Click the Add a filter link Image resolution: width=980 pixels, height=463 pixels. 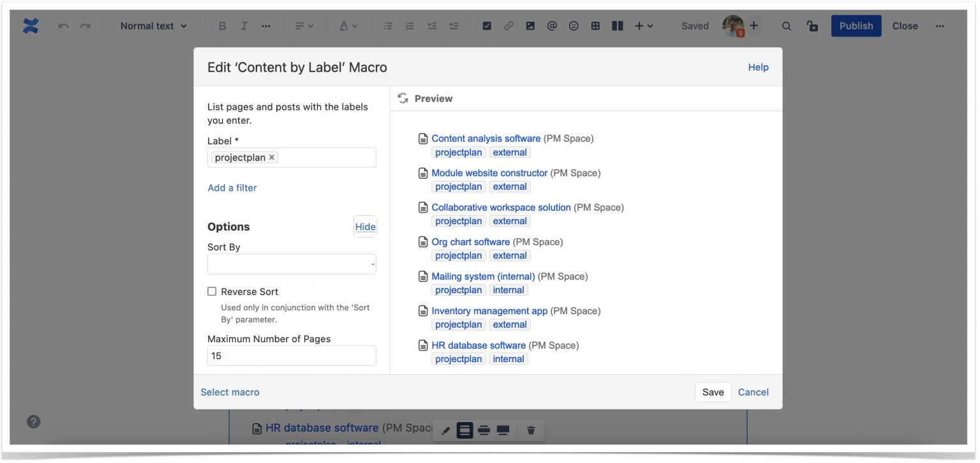[232, 188]
